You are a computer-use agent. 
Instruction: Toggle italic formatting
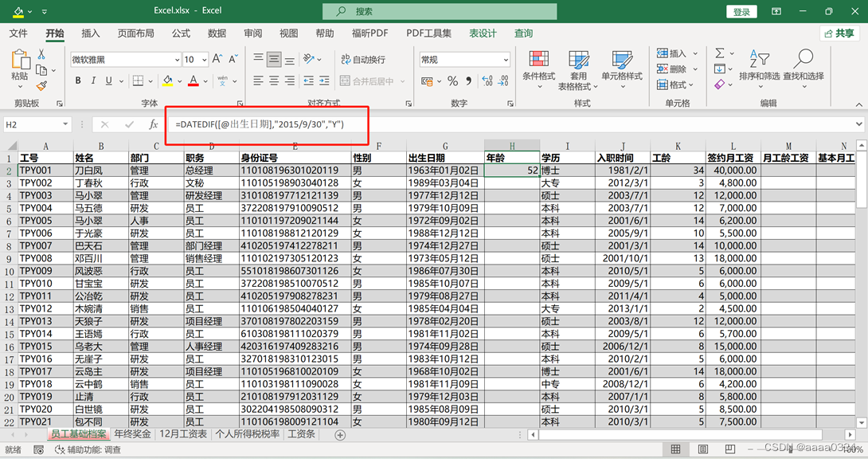coord(93,80)
